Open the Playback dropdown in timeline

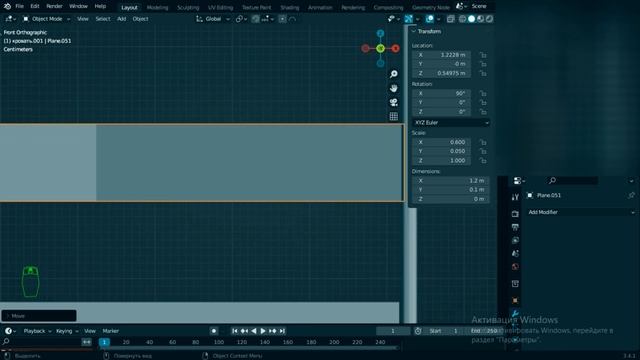click(37, 331)
